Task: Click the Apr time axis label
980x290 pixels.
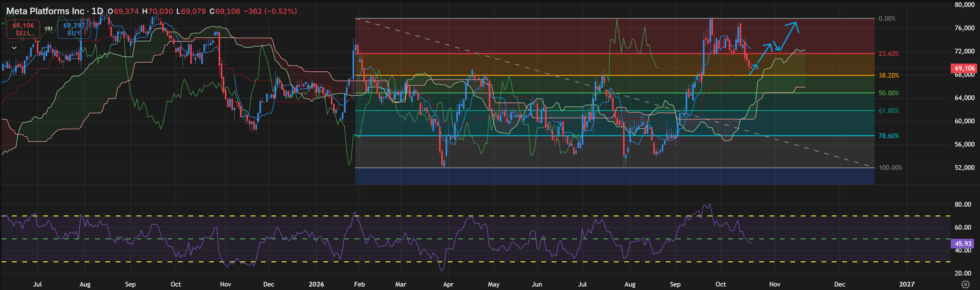Action: click(448, 284)
